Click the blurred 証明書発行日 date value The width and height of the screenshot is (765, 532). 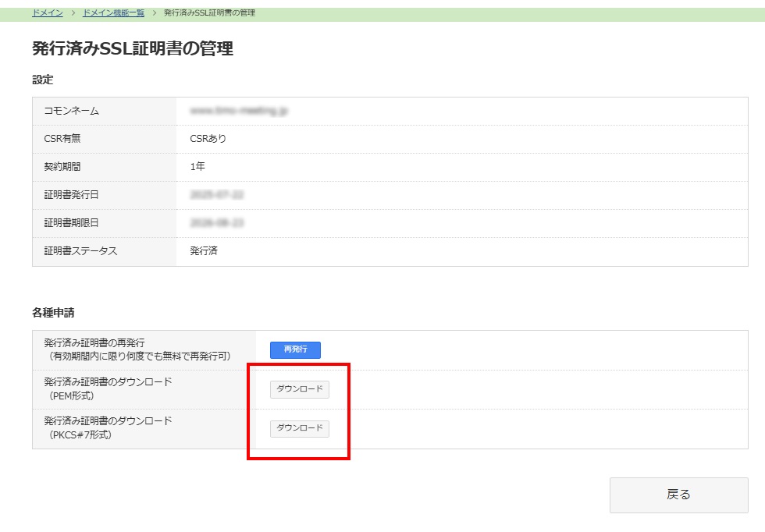tap(217, 195)
